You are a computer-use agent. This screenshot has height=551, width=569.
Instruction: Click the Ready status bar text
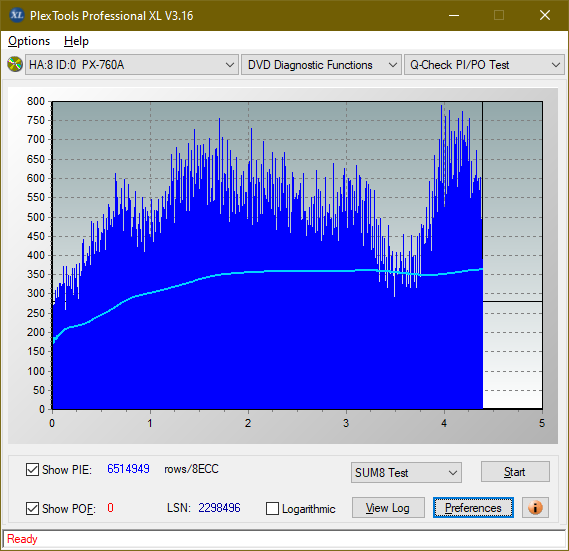click(x=22, y=539)
